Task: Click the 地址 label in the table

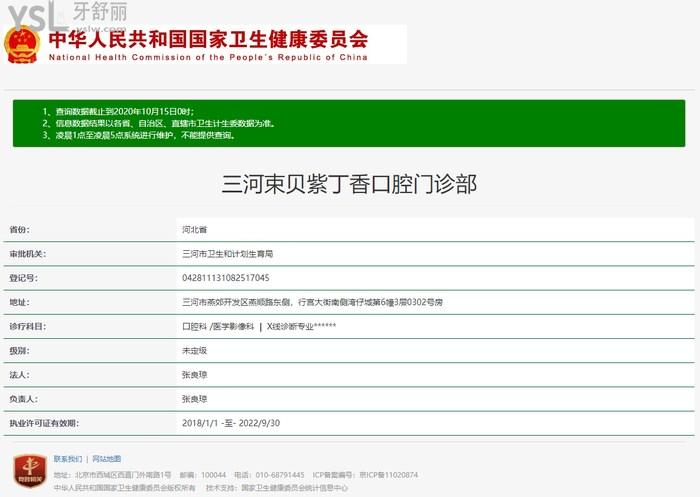Action: point(20,302)
